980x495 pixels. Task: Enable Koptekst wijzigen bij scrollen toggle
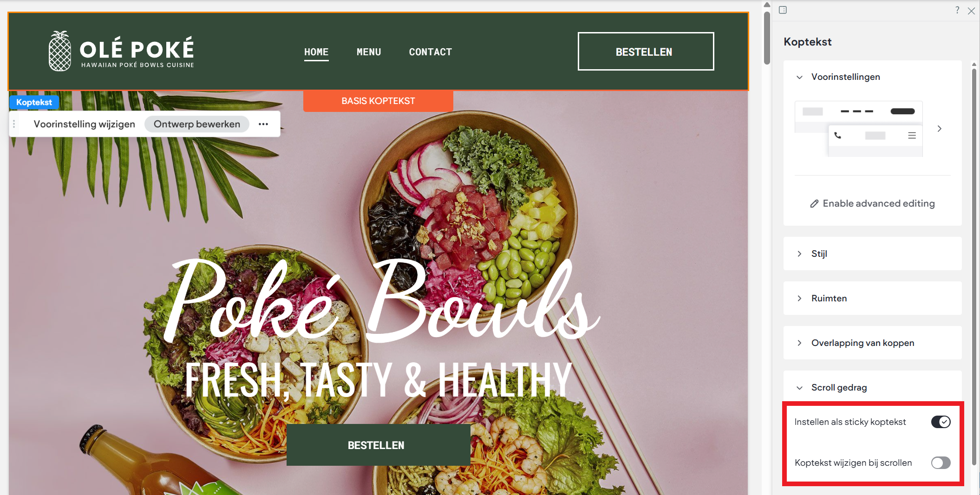click(x=941, y=462)
